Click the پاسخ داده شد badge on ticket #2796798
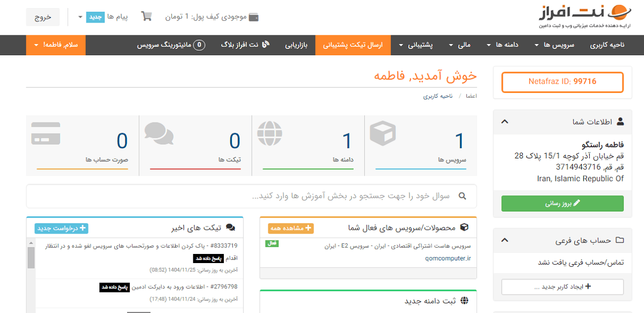The height and width of the screenshot is (313, 644). click(x=115, y=287)
